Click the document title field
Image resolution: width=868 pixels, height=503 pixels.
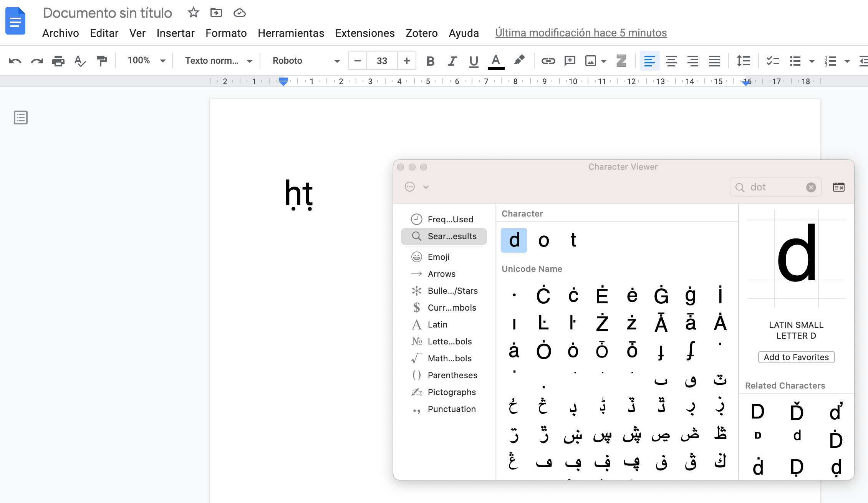click(108, 13)
